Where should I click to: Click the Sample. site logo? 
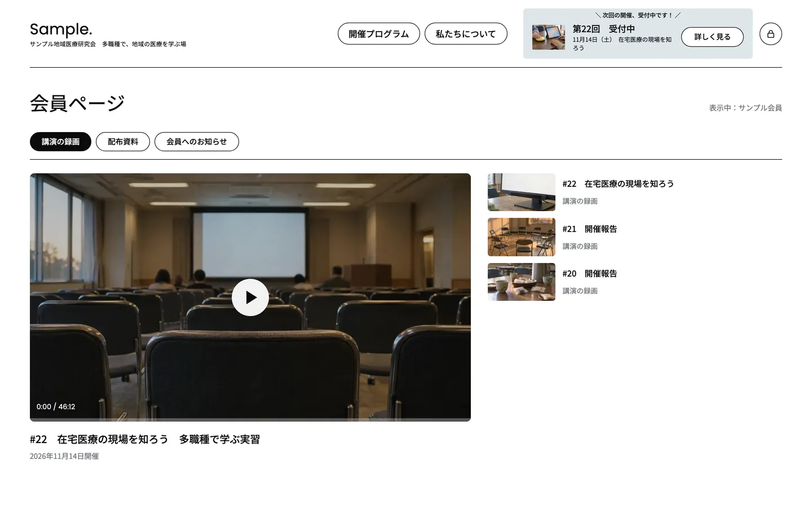[x=61, y=29]
